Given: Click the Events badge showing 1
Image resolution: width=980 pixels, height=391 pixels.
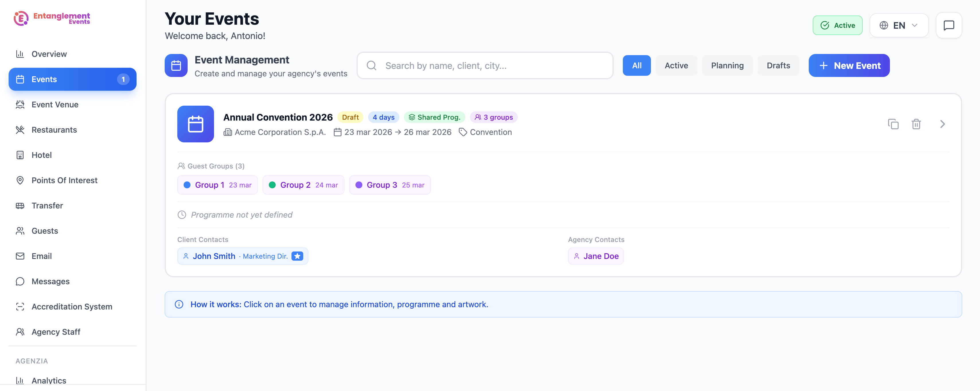Looking at the screenshot, I should [123, 79].
